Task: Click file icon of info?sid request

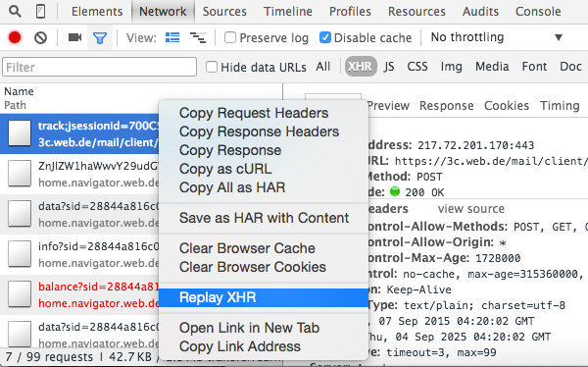Action: click(20, 253)
